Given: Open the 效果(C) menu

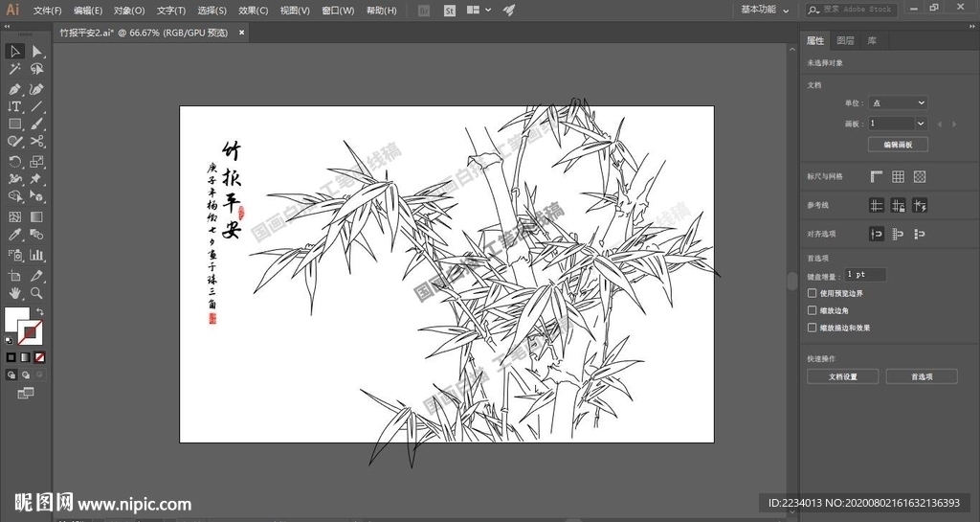Looking at the screenshot, I should tap(253, 11).
